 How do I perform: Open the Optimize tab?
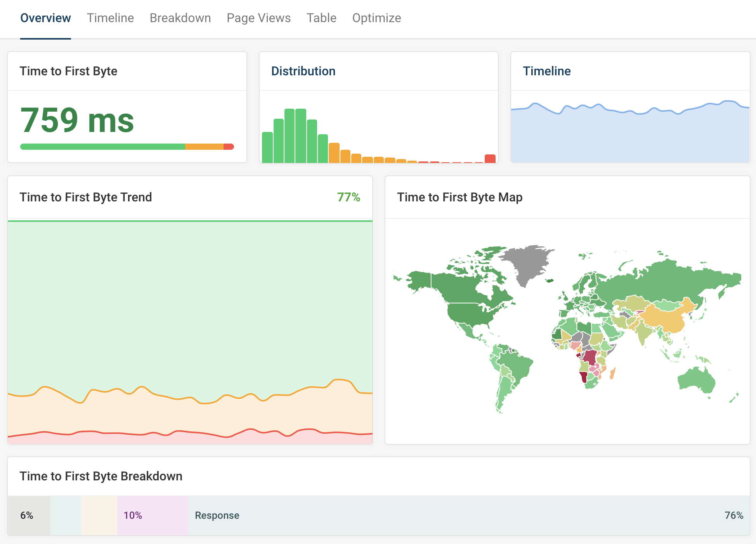376,18
